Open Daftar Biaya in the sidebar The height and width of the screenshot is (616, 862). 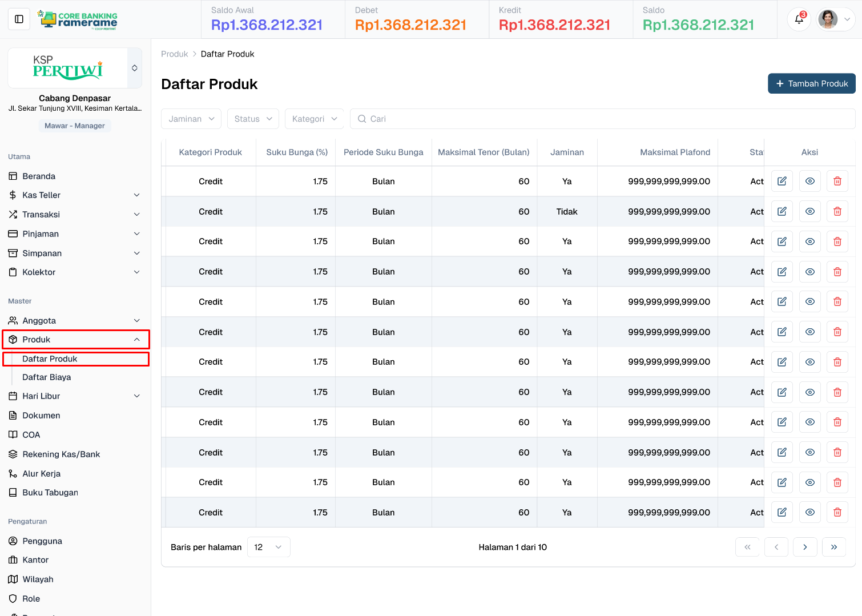point(47,377)
